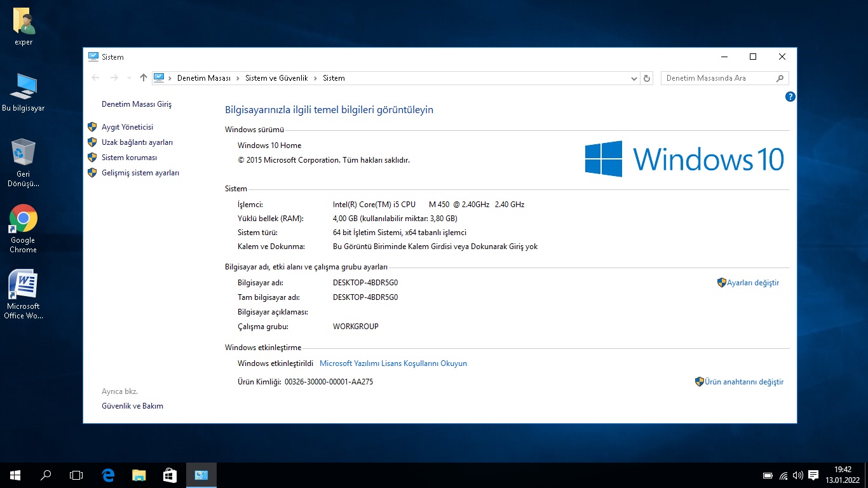868x488 pixels.
Task: Select the Windows etkinleştirildi status text
Action: (275, 363)
